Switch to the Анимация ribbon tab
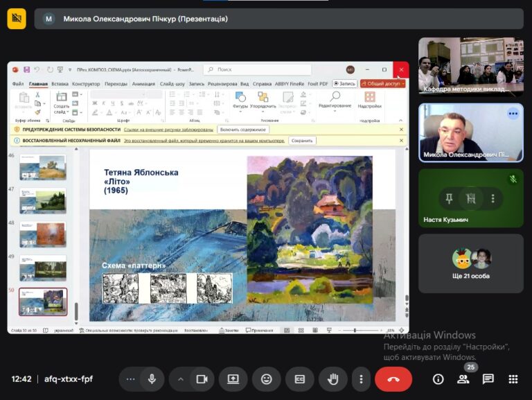This screenshot has height=400, width=532. 143,83
